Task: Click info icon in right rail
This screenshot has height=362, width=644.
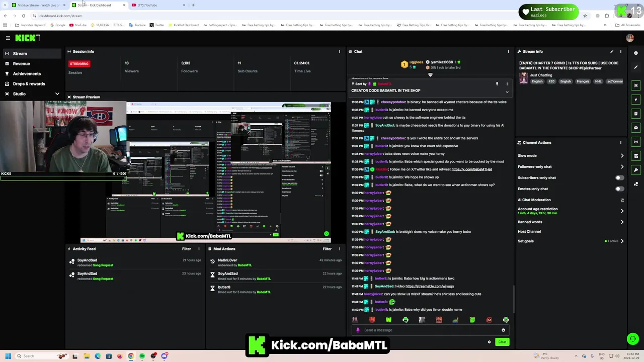Action: tap(636, 53)
